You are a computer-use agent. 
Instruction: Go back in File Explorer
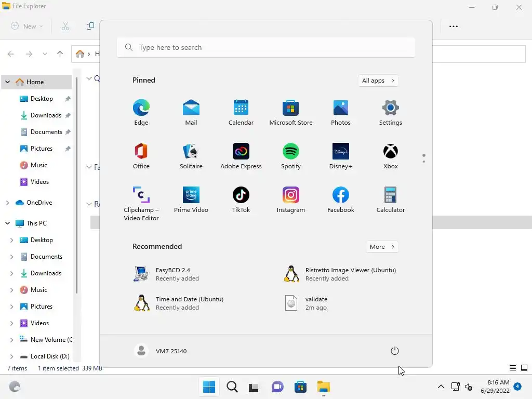pyautogui.click(x=11, y=54)
